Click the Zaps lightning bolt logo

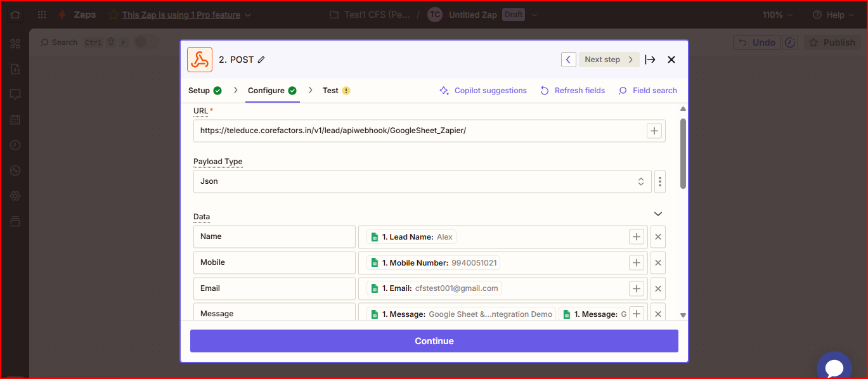[x=62, y=15]
